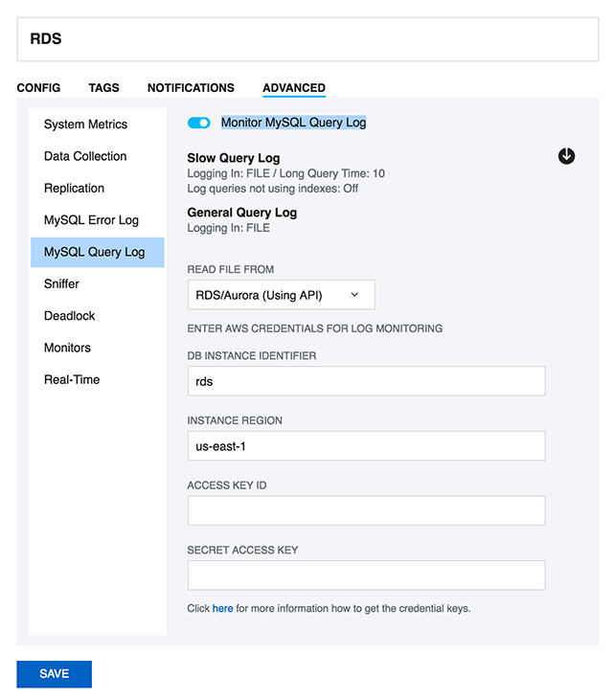Open the Sniffer section
The height and width of the screenshot is (700, 614).
[61, 283]
